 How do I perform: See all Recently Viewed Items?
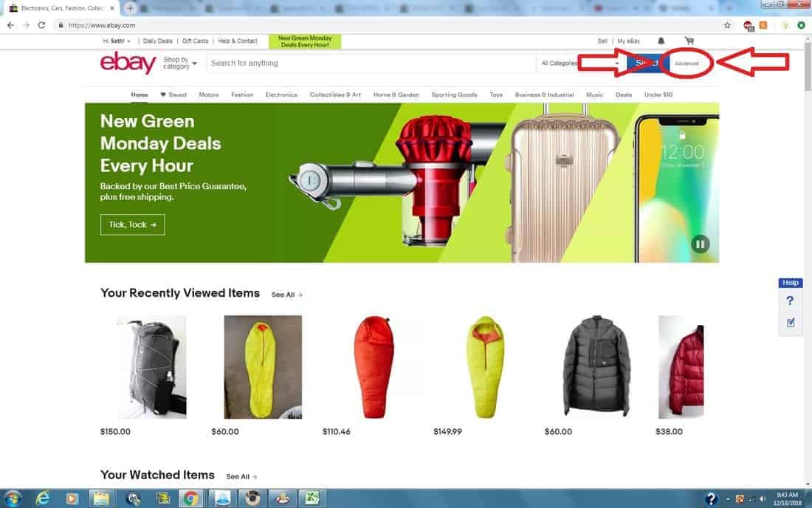click(x=286, y=295)
